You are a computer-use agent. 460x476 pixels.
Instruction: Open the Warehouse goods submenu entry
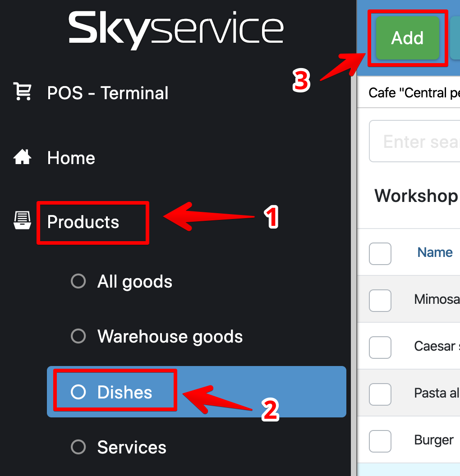[170, 336]
